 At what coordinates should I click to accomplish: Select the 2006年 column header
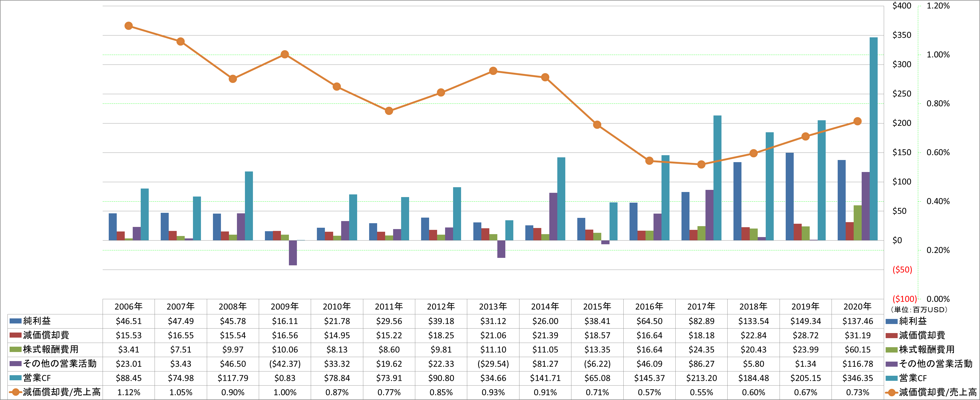click(128, 306)
